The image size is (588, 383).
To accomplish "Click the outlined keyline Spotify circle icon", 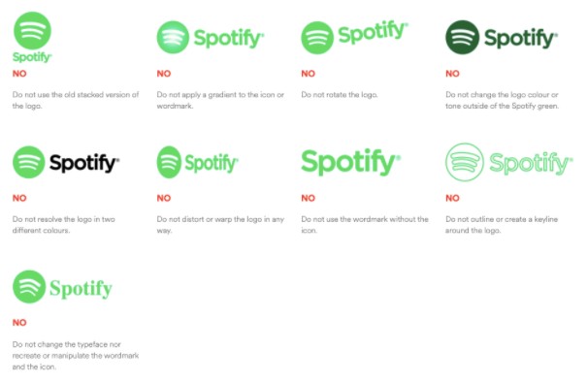I will click(465, 162).
